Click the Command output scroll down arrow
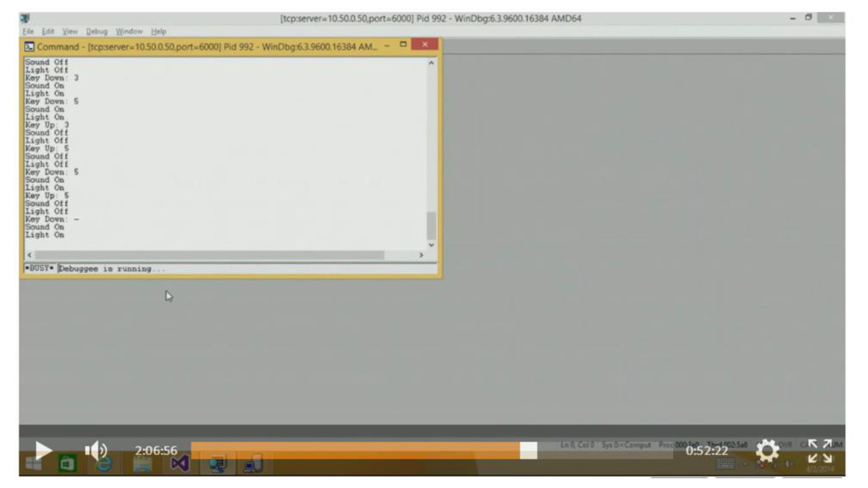This screenshot has width=868, height=488. (431, 245)
